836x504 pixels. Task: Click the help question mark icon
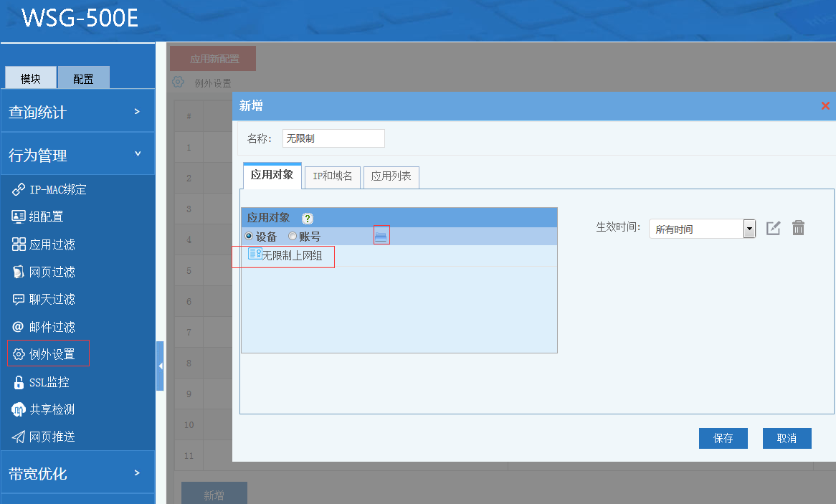point(308,219)
